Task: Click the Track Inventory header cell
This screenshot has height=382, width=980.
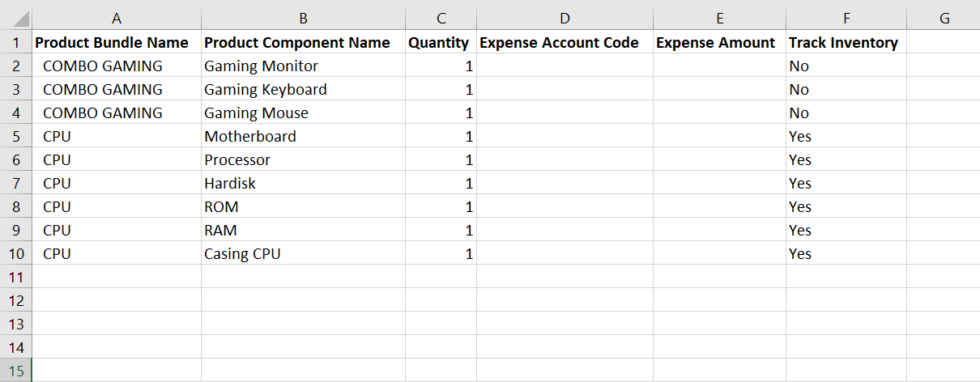Action: pos(843,43)
